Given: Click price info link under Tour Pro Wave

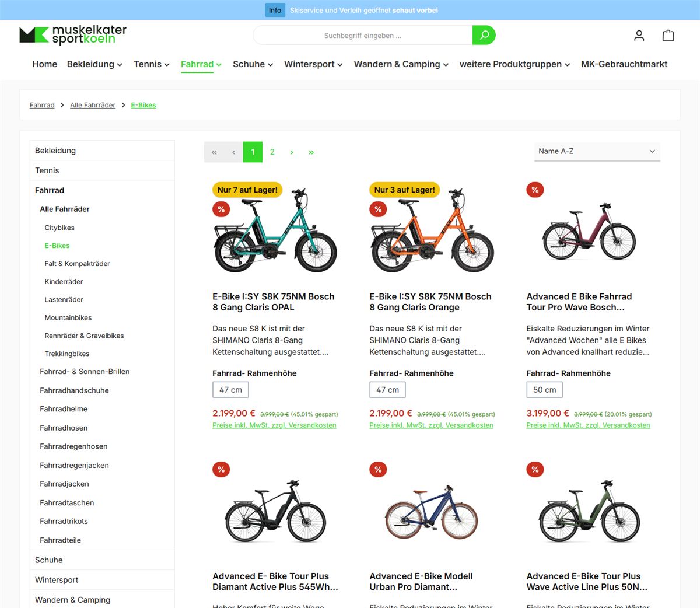Looking at the screenshot, I should pos(588,425).
